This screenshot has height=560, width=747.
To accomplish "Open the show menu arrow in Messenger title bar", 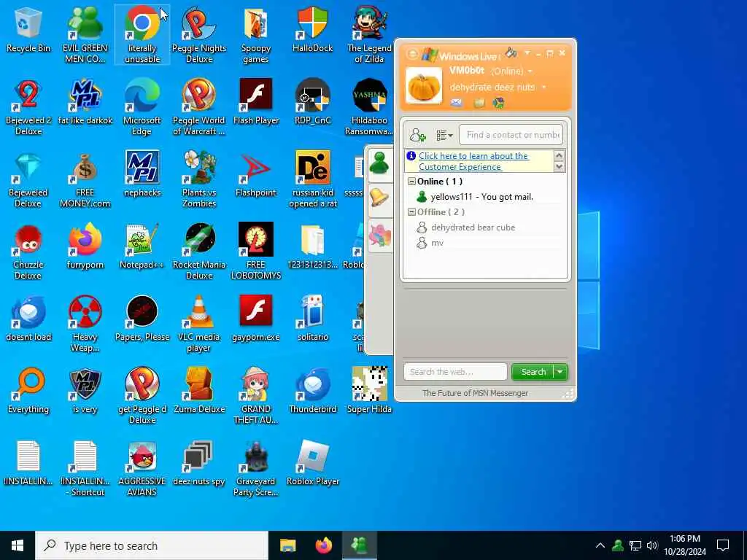I will coord(527,52).
